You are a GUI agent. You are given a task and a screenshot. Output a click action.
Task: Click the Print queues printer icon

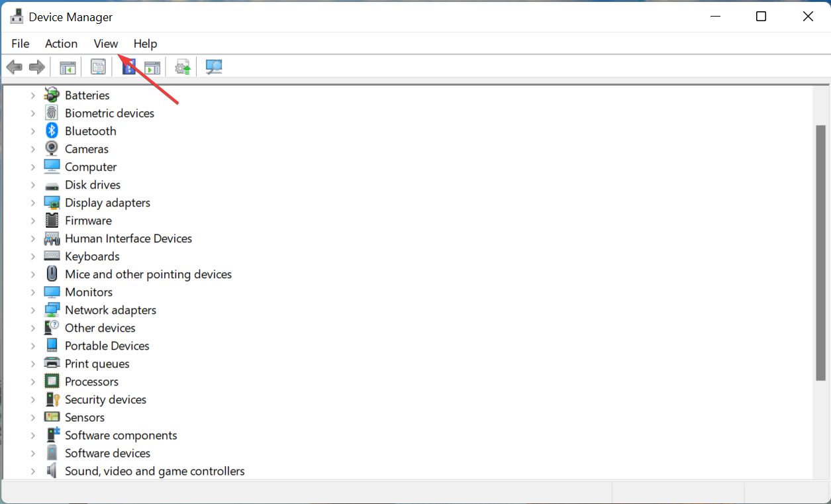[52, 364]
